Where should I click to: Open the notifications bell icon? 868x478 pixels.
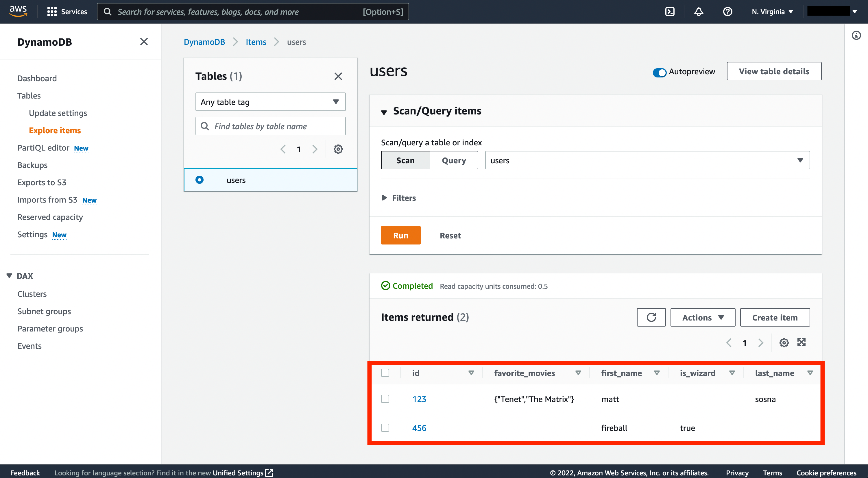(x=699, y=12)
